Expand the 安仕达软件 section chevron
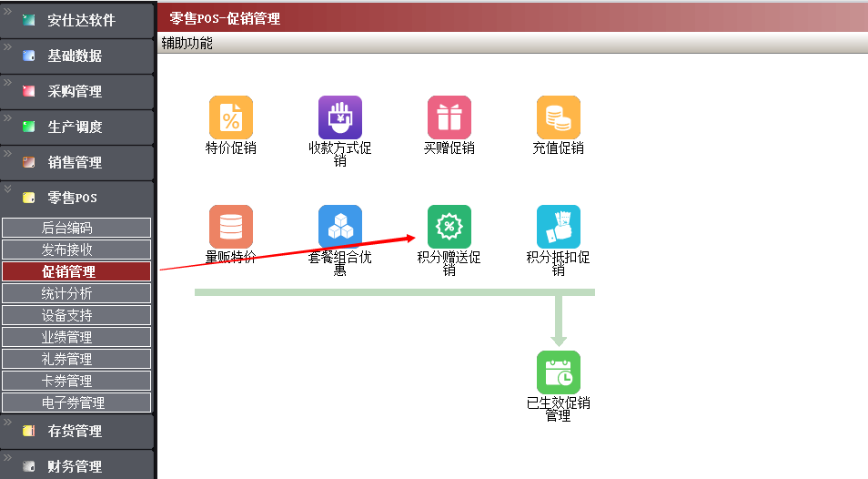Viewport: 868px width, 479px height. tap(7, 11)
